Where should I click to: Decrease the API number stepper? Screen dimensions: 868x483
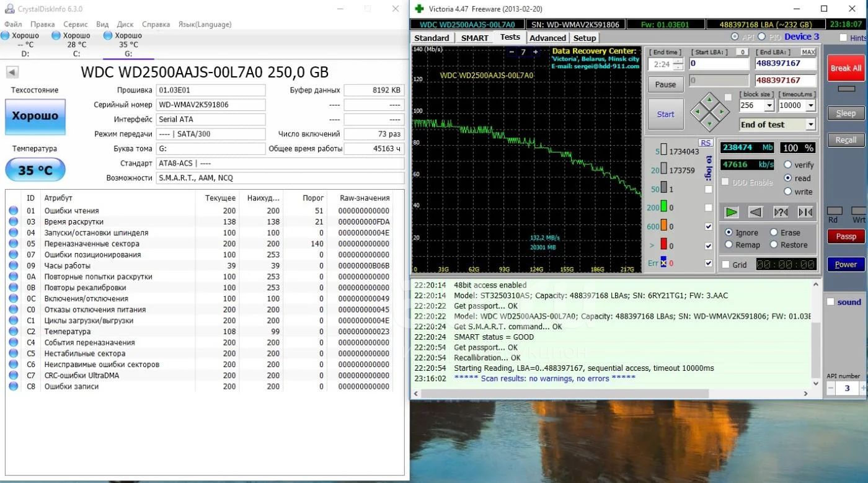point(831,388)
